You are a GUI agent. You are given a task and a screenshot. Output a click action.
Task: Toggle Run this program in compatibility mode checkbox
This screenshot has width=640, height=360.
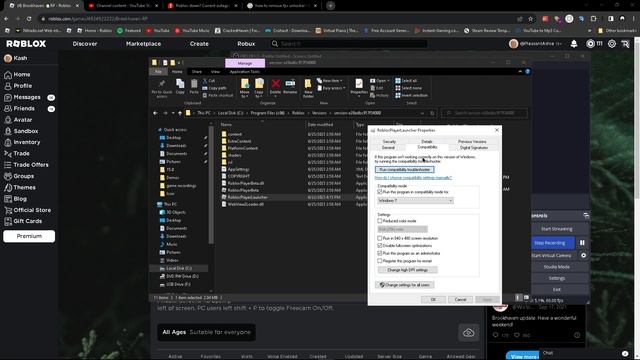380,192
